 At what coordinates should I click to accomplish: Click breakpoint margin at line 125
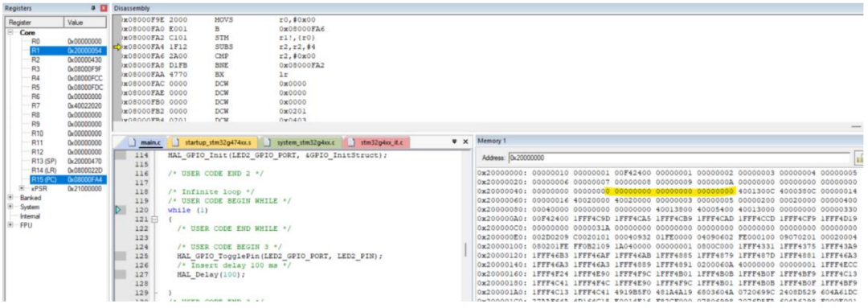point(121,256)
